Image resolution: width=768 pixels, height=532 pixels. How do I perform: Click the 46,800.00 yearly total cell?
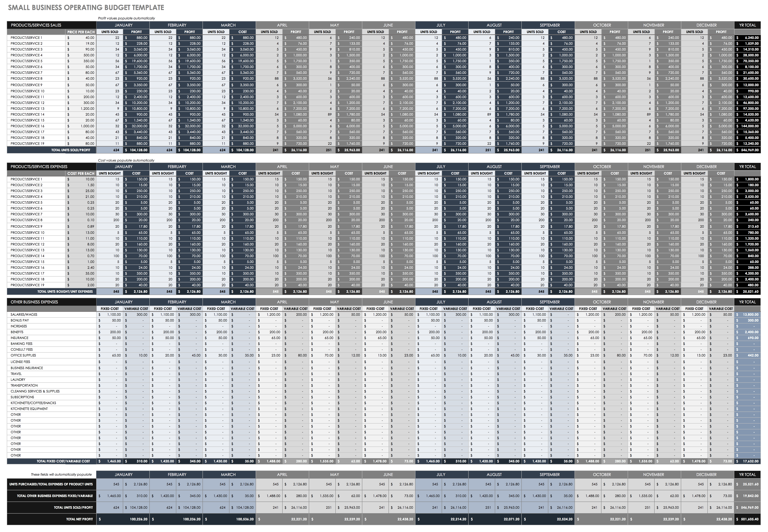747,103
